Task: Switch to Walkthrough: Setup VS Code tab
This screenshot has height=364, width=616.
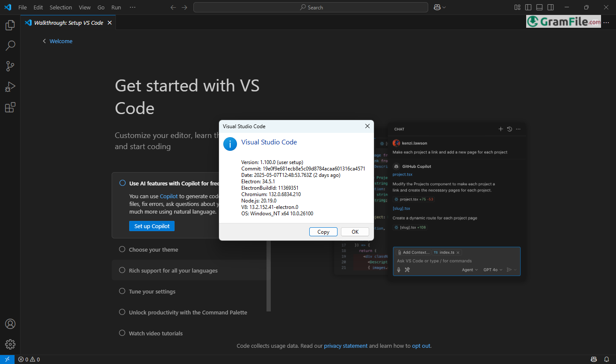Action: pyautogui.click(x=68, y=23)
